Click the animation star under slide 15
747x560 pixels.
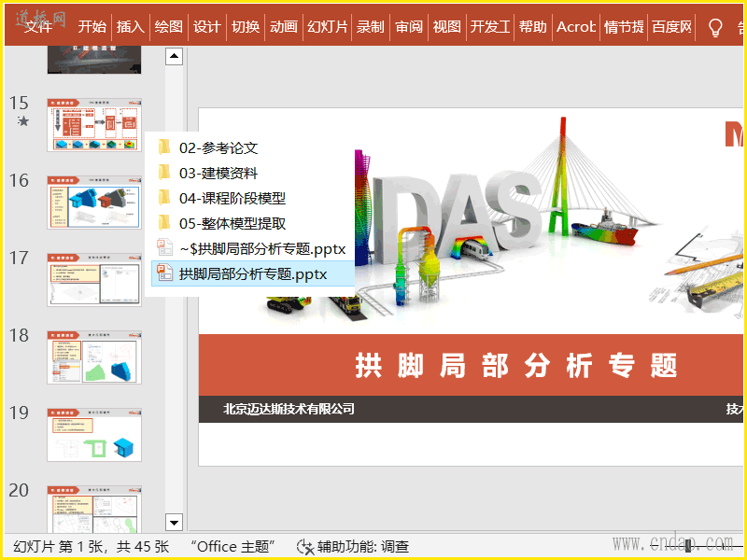pos(22,121)
